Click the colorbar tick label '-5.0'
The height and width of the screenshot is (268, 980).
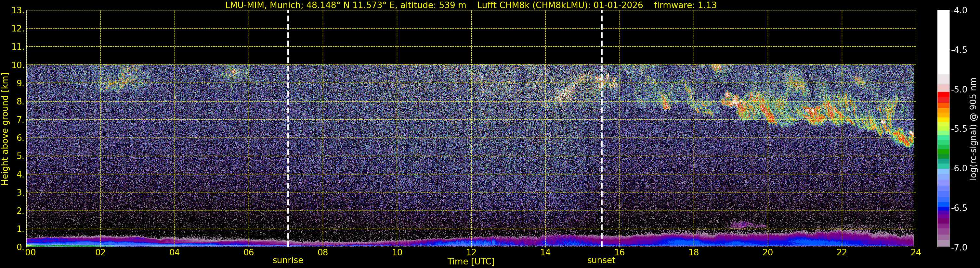tap(959, 90)
